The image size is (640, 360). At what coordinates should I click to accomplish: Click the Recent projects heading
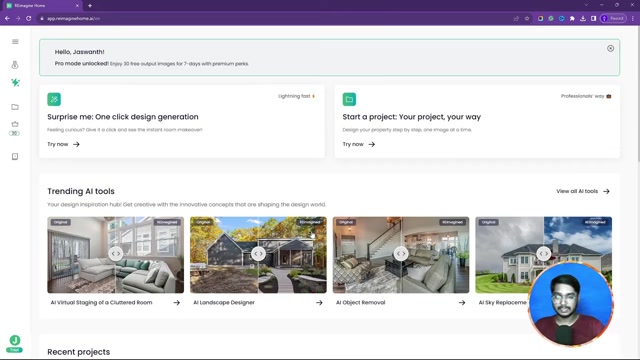pyautogui.click(x=79, y=352)
